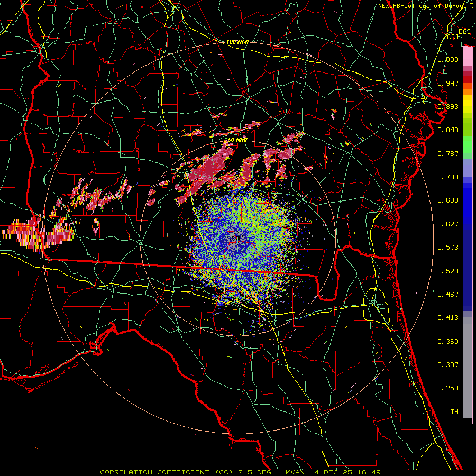The height and width of the screenshot is (476, 476).
Task: Pick the gray swatch near 0.307
Action: [467, 368]
